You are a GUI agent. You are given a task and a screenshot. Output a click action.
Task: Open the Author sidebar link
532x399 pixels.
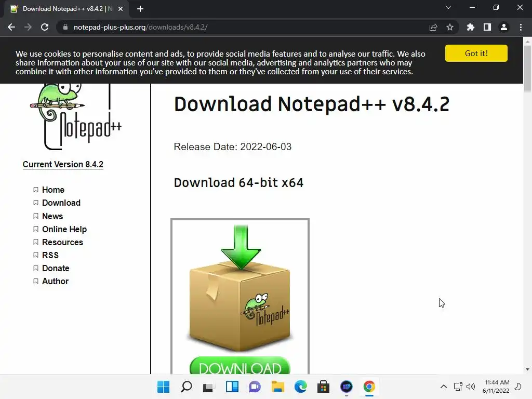point(55,281)
